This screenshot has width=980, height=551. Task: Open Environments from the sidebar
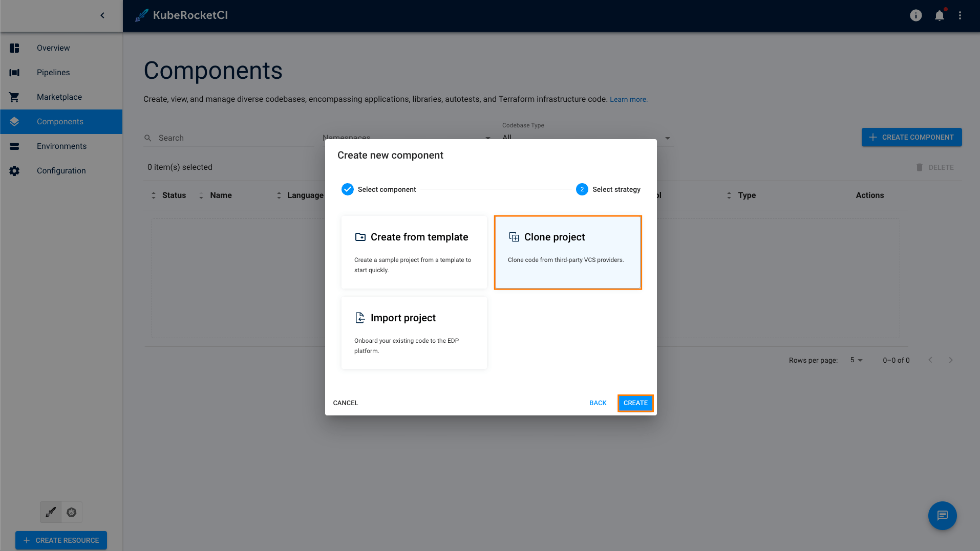61,146
